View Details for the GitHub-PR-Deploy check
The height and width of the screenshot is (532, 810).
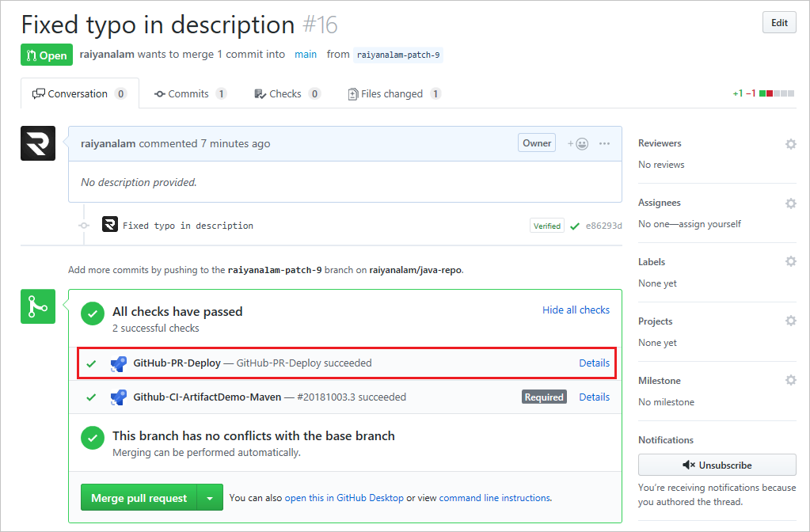tap(594, 363)
